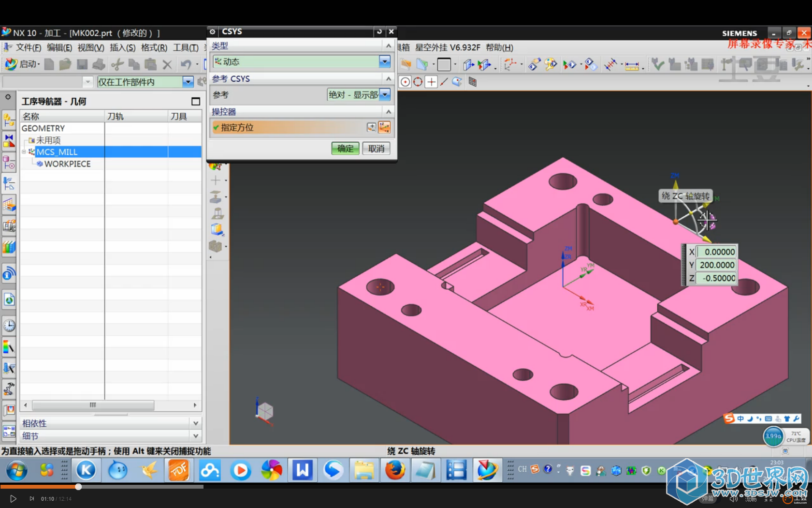Screen dimensions: 812x508
Task: Click the Edit object display palette icon
Action: [x=551, y=64]
